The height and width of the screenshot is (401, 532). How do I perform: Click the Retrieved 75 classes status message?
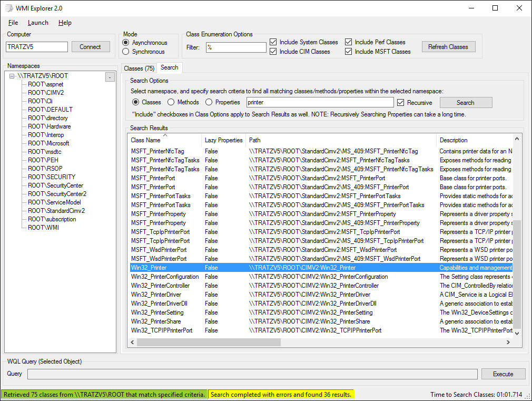tap(104, 395)
